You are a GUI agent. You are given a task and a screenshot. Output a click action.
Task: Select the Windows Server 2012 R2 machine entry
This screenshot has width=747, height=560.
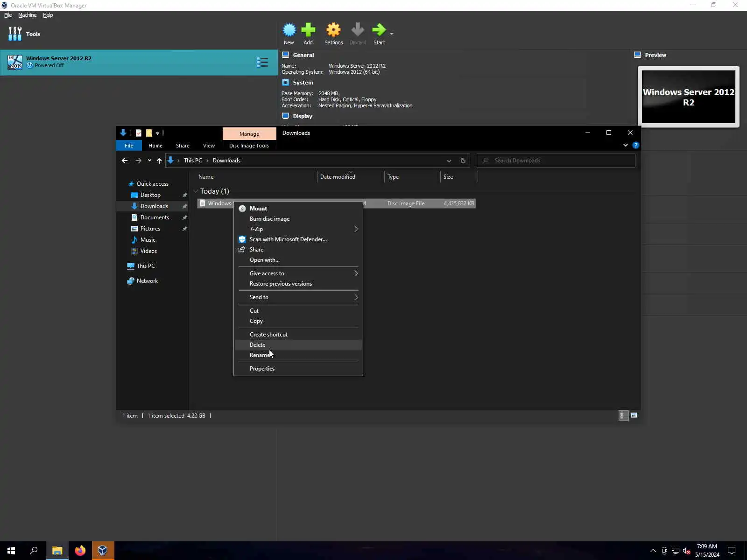click(139, 62)
